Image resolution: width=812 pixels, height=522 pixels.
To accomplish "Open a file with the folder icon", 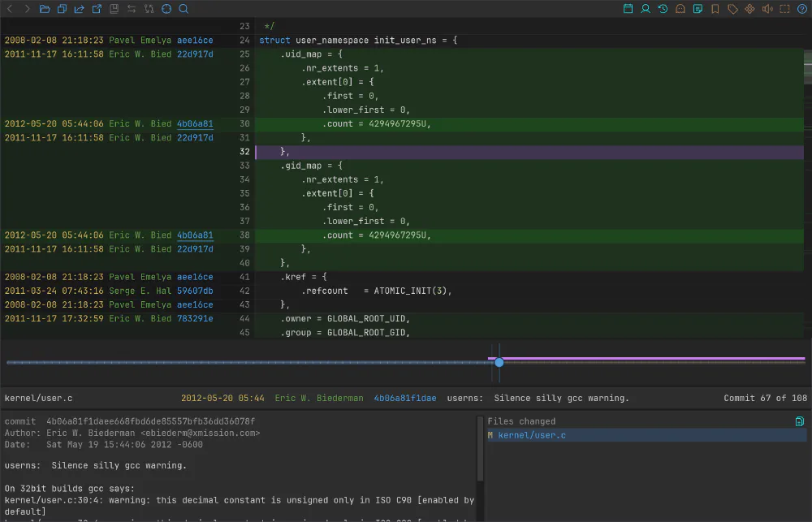I will pyautogui.click(x=45, y=9).
